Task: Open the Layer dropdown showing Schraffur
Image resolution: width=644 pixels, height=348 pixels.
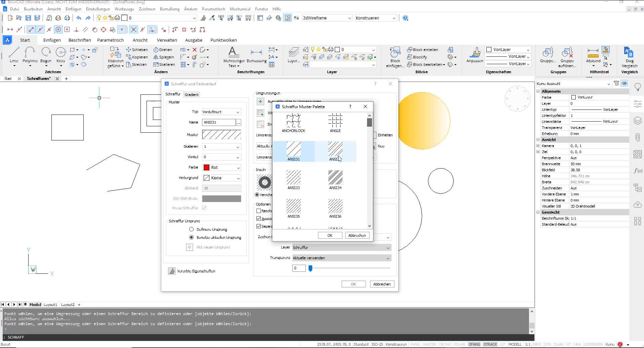Action: click(342, 248)
